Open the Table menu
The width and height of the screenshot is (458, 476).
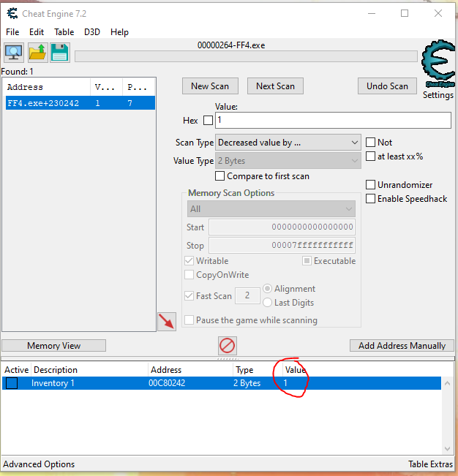pyautogui.click(x=64, y=32)
